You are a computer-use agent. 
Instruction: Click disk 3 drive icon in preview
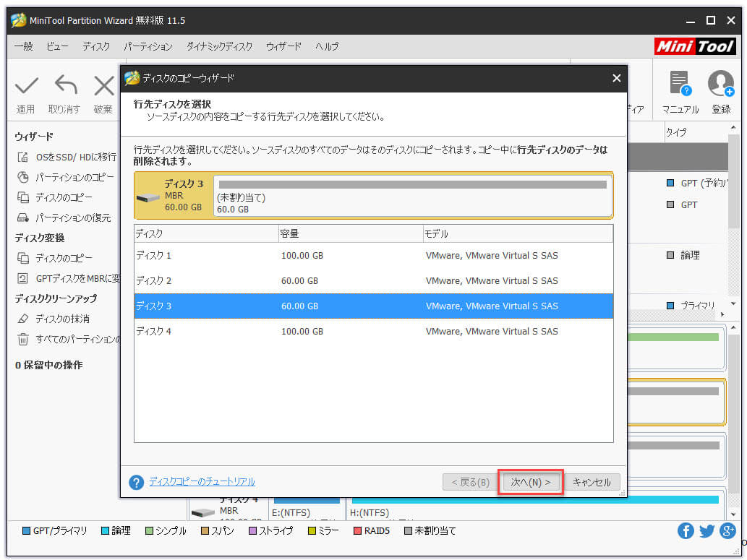click(148, 197)
